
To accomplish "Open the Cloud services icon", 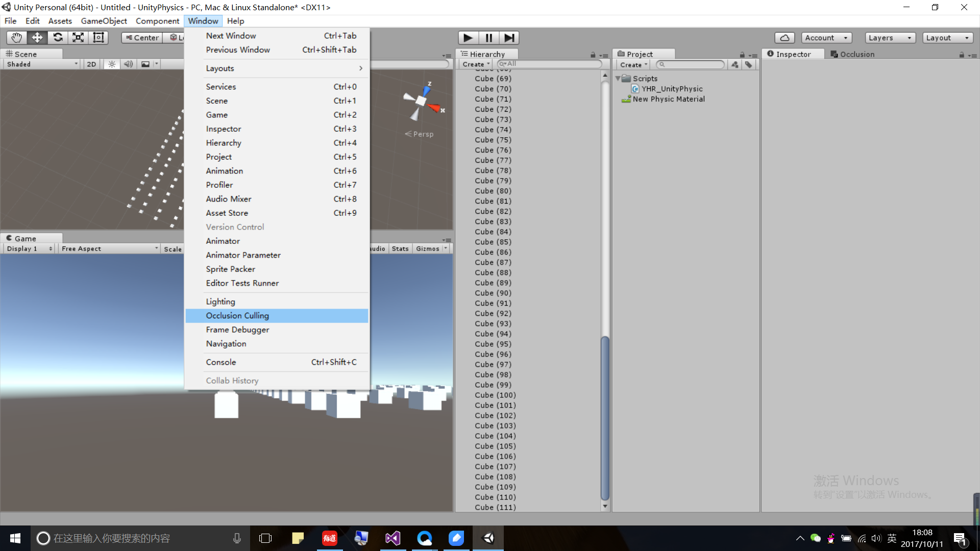I will (x=785, y=38).
